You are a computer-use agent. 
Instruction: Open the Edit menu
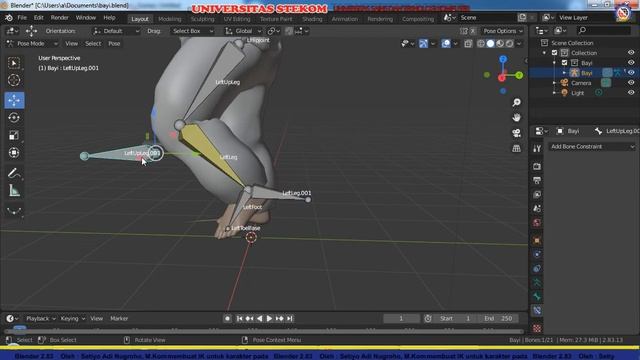[39, 18]
